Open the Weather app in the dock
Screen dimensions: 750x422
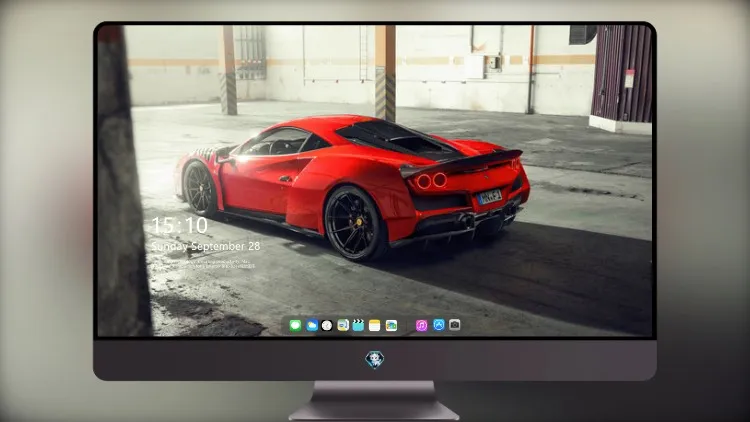tap(311, 325)
